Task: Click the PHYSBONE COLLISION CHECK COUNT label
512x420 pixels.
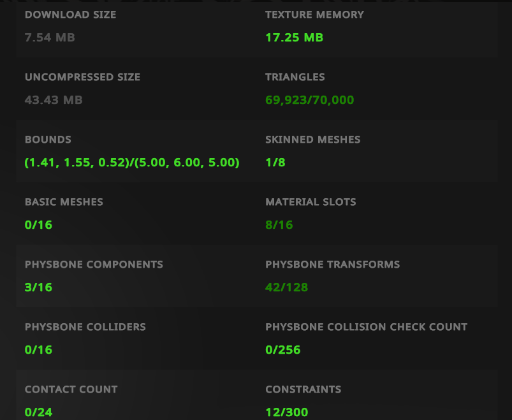Action: (x=367, y=327)
